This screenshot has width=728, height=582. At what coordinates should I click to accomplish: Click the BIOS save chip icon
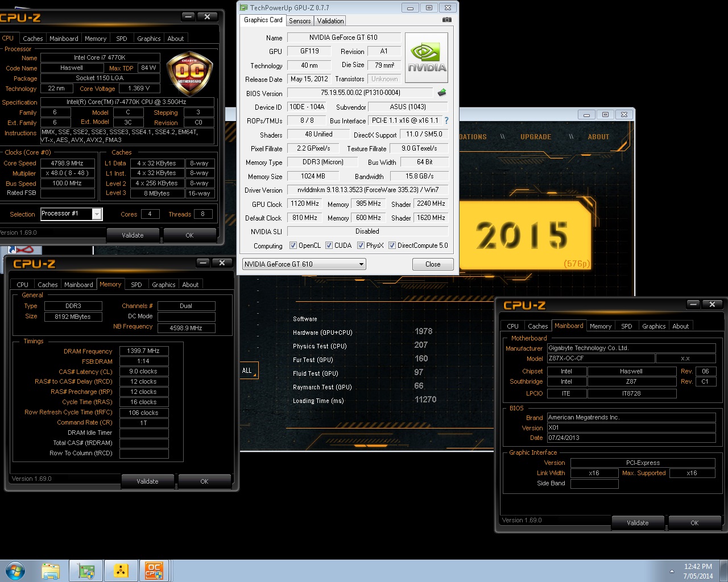441,93
